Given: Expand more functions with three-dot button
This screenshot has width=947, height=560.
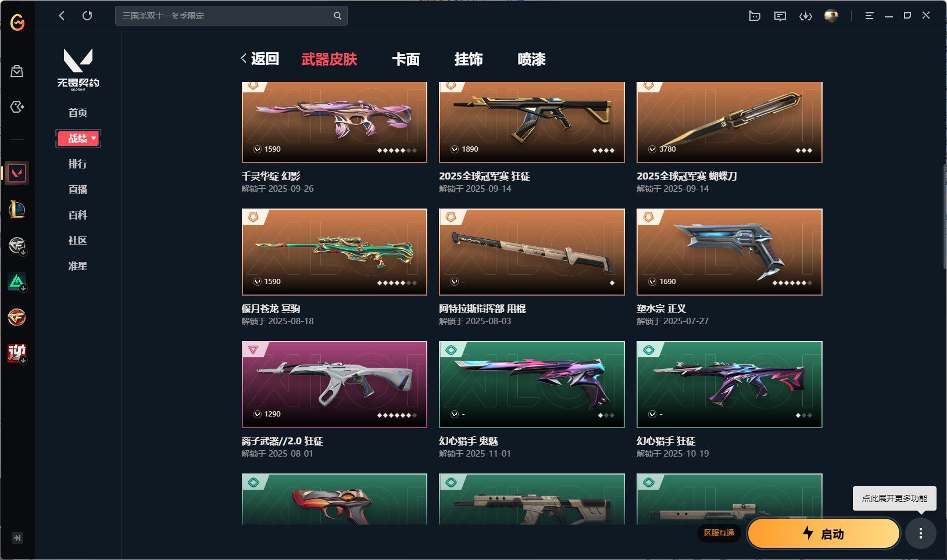Looking at the screenshot, I should coord(921,533).
